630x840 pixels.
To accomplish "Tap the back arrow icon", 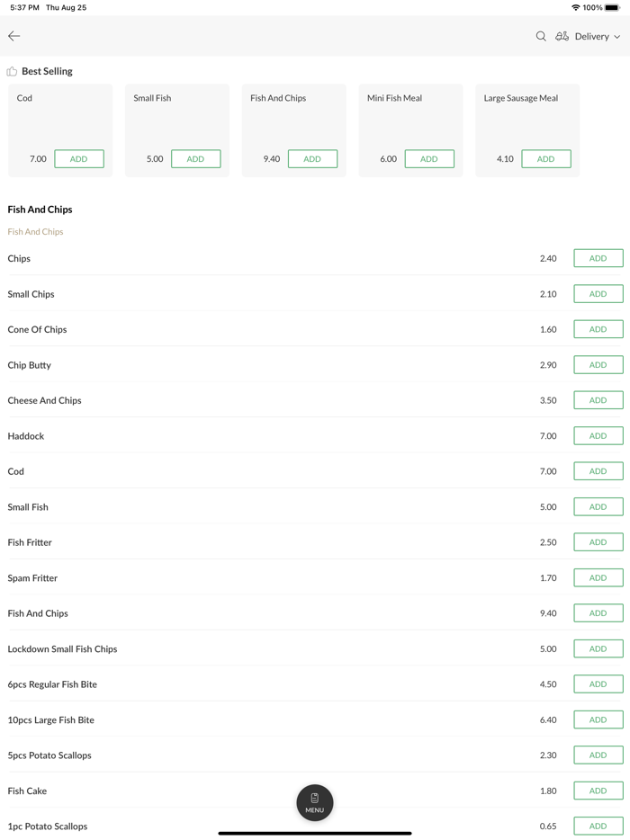I will click(x=14, y=36).
